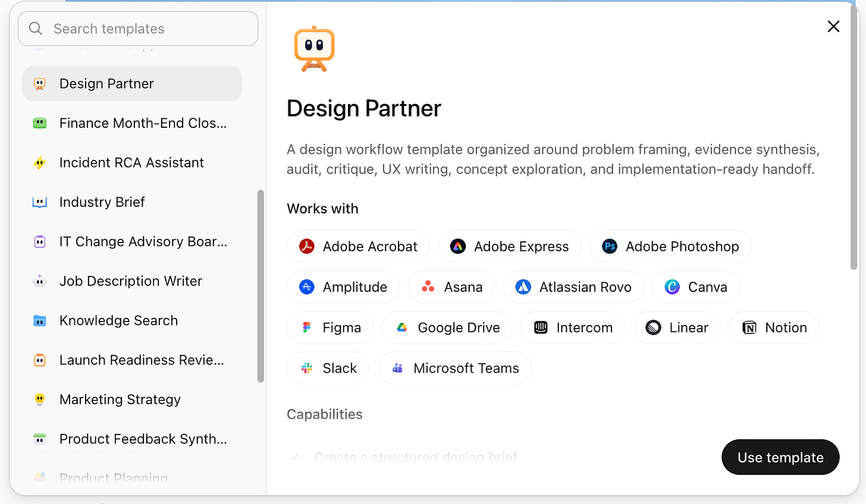The height and width of the screenshot is (504, 866).
Task: Click the Atlassian Rovo label text
Action: tap(585, 287)
